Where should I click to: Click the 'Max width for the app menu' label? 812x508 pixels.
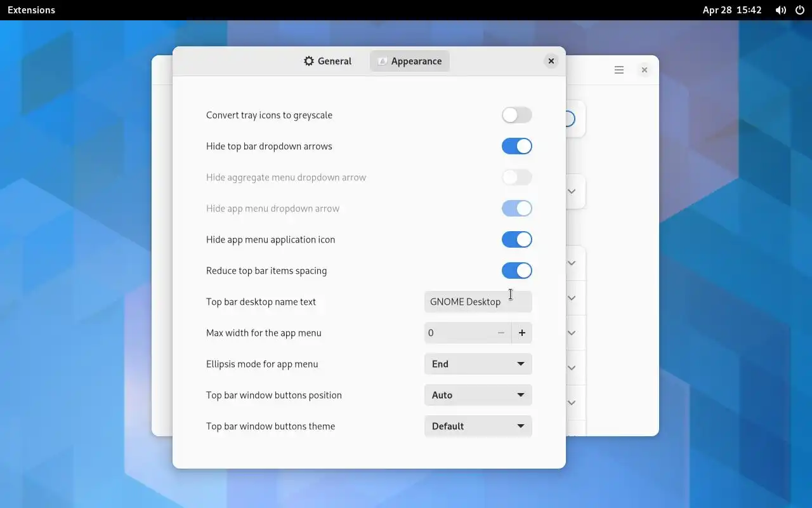pos(264,333)
